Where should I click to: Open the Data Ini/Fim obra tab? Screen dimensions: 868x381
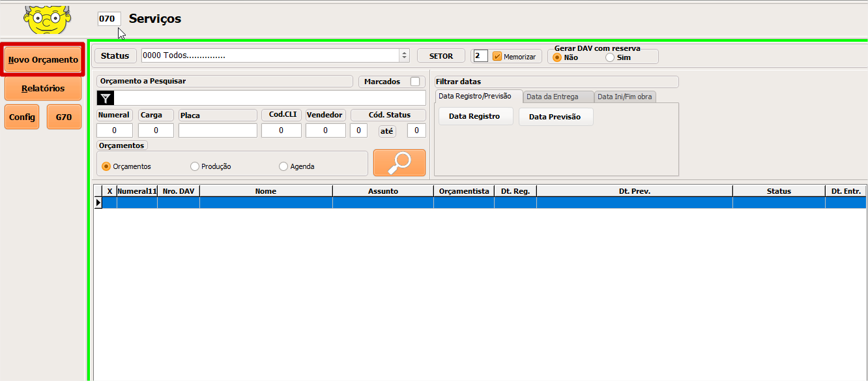coord(624,97)
